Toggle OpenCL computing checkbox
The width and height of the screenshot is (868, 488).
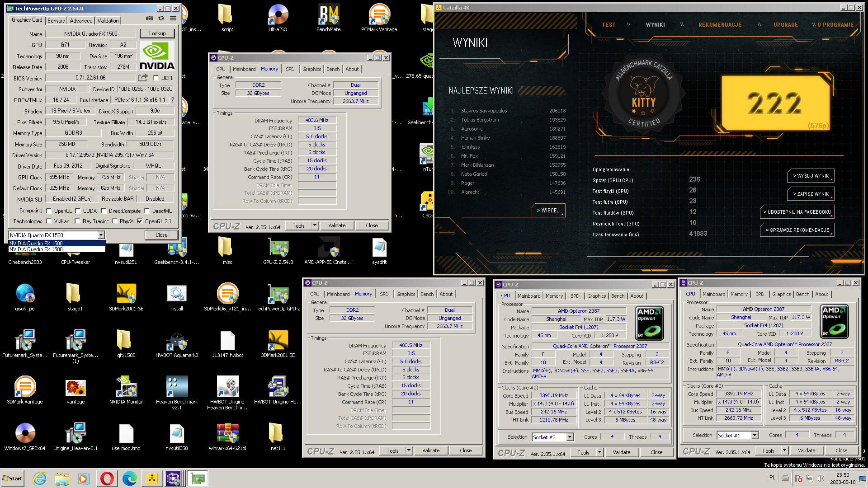click(x=49, y=211)
